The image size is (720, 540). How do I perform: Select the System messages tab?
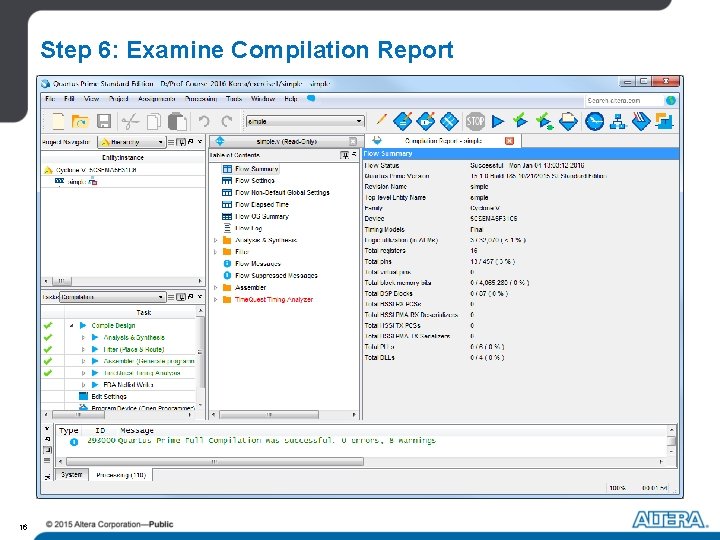(x=72, y=474)
